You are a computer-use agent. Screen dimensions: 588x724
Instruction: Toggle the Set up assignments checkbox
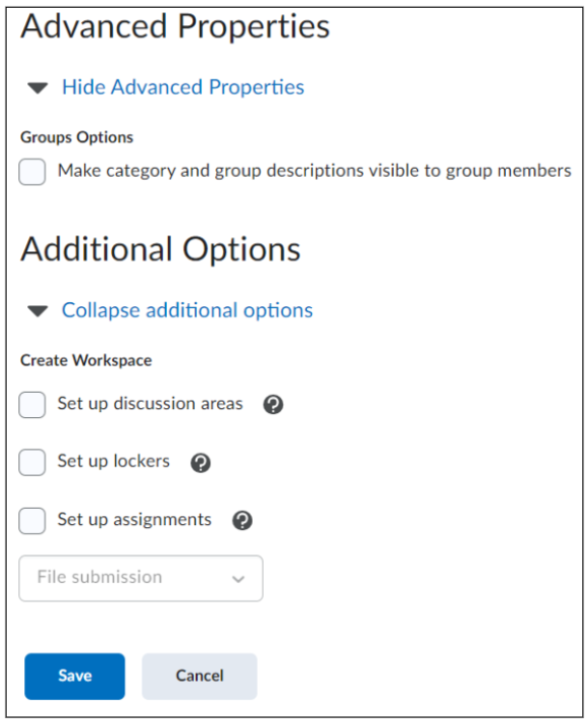click(32, 520)
